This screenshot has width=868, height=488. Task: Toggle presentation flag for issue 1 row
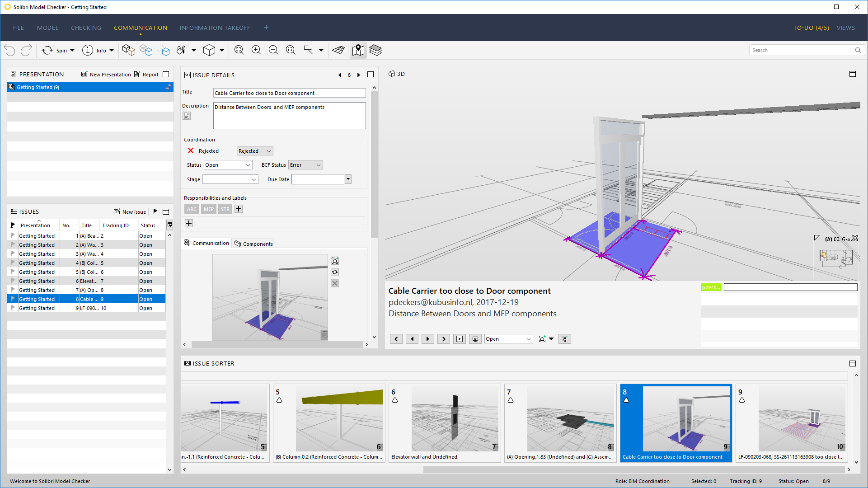(13, 236)
